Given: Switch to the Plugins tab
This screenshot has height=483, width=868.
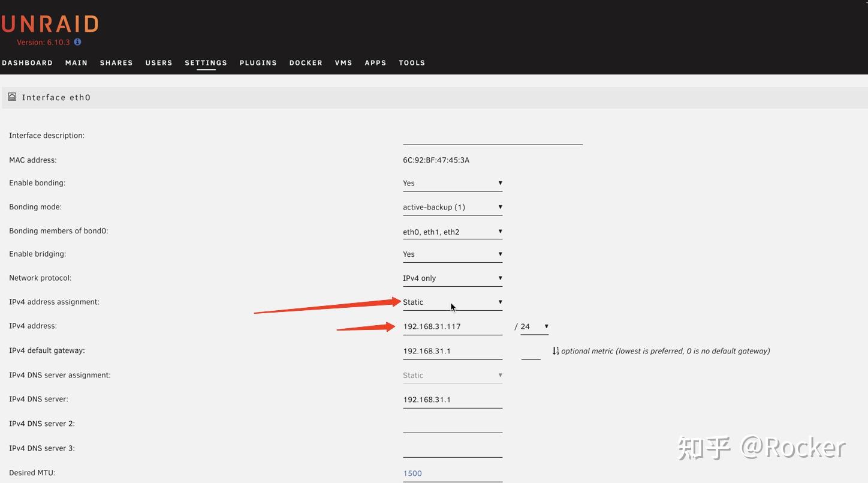Looking at the screenshot, I should tap(258, 63).
